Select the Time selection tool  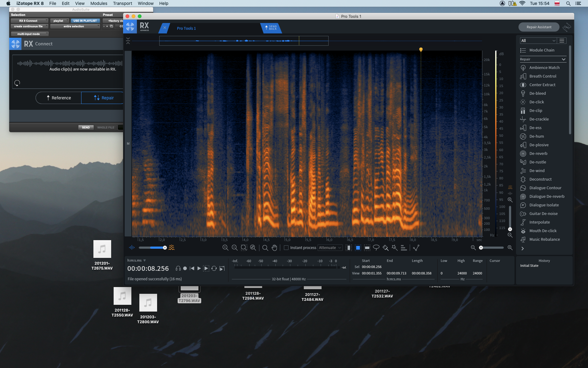click(349, 248)
